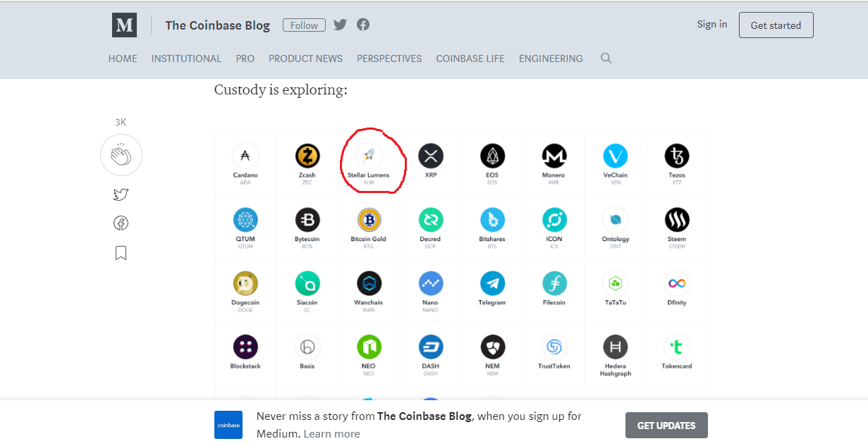The image size is (868, 446).
Task: Click the 'Custody is exploring:' text
Action: point(281,90)
